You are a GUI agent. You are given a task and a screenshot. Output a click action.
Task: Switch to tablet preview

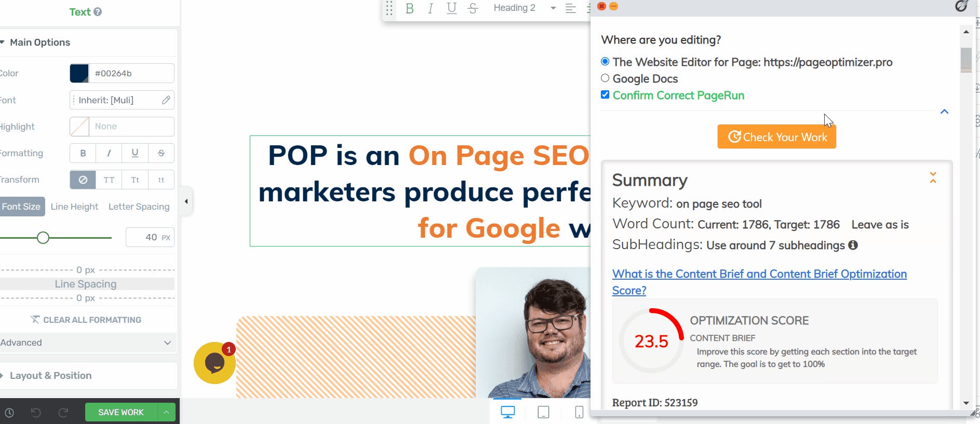coord(543,412)
